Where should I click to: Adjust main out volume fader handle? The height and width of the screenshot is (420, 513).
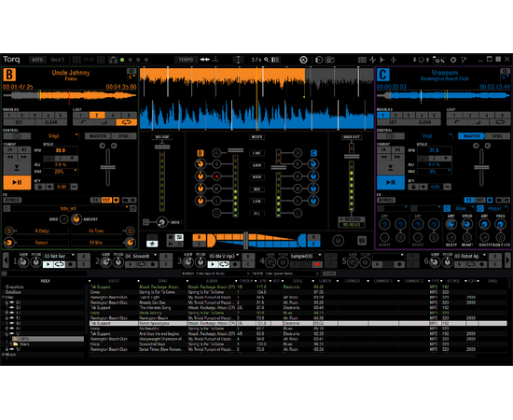(x=352, y=156)
